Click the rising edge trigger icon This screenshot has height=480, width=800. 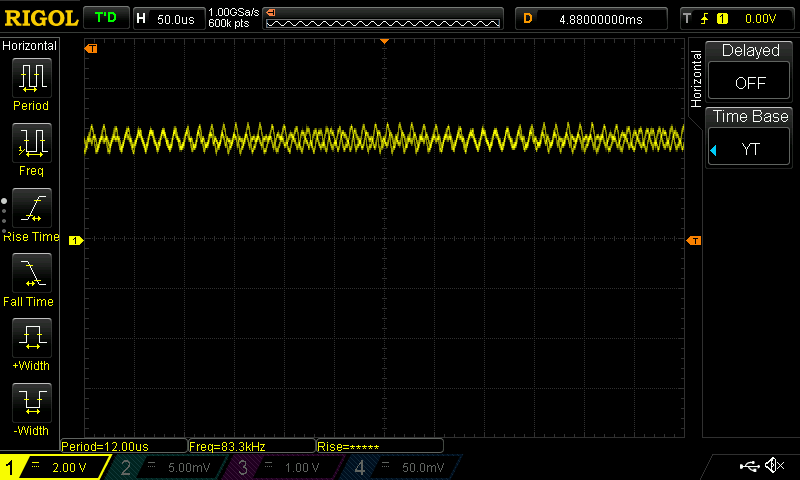[705, 19]
